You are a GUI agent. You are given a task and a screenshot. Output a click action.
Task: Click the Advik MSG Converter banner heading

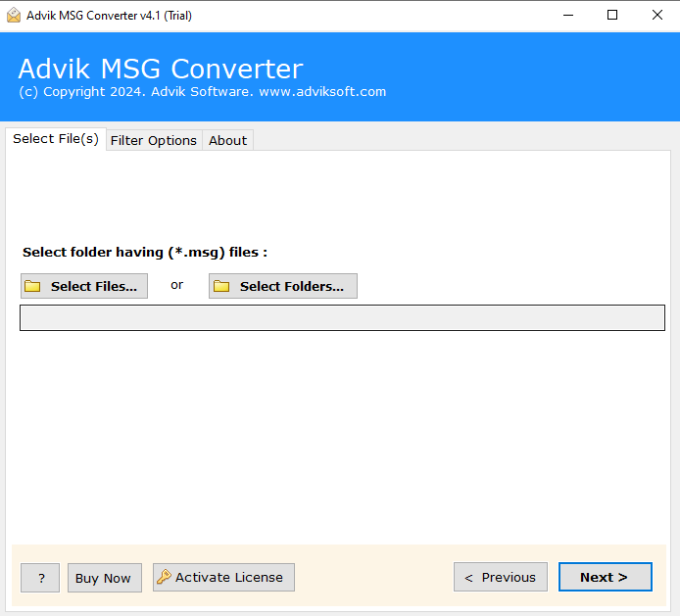pyautogui.click(x=161, y=69)
